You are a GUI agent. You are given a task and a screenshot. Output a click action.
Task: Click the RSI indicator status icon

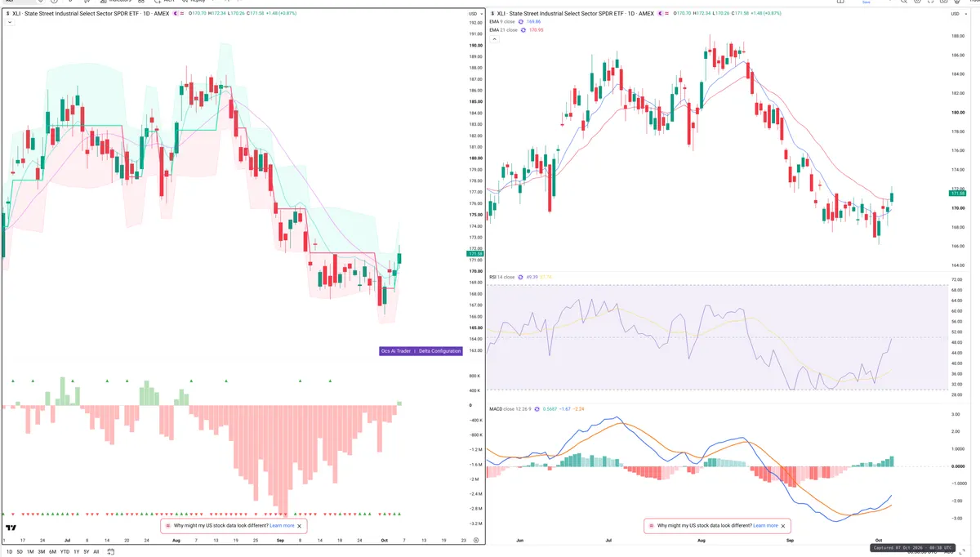[x=520, y=277]
